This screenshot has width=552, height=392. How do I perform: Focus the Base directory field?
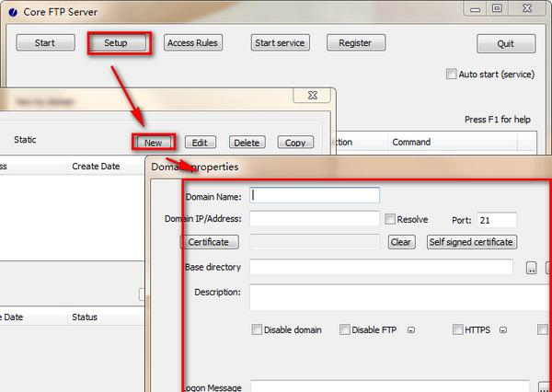[x=381, y=267]
